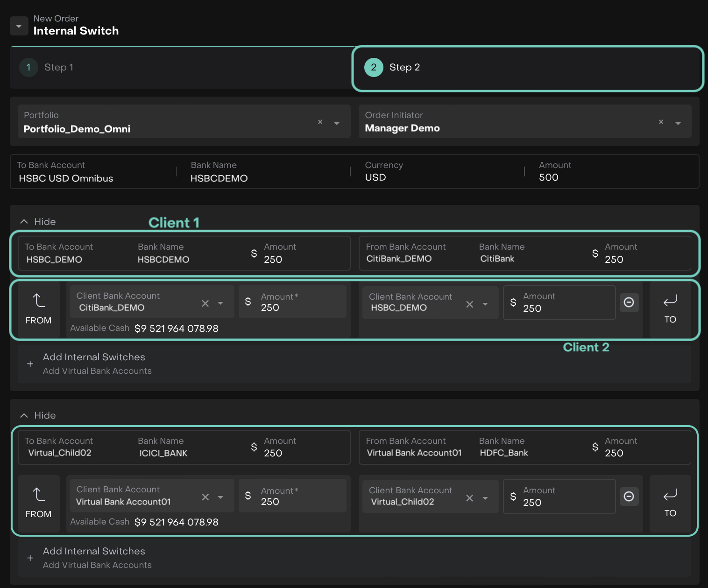Select the Step 2 tab
This screenshot has width=708, height=588.
[404, 67]
